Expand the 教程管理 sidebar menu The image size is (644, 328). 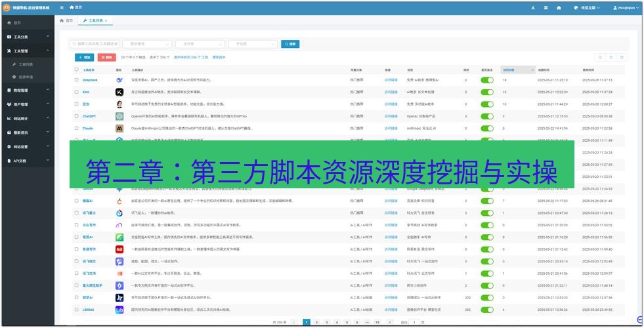tap(28, 91)
